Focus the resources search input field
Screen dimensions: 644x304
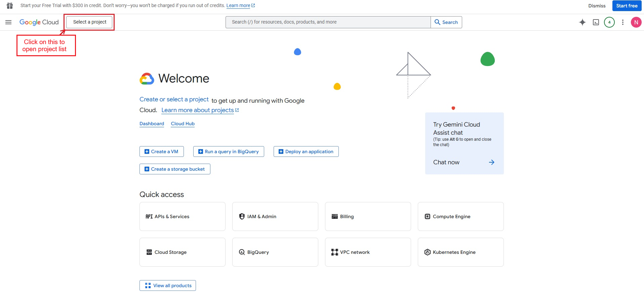(328, 22)
